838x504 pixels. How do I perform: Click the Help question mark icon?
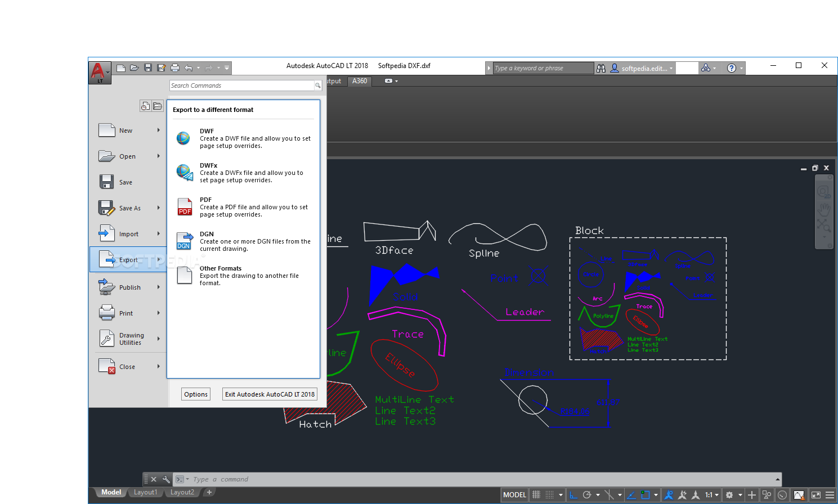coord(732,68)
